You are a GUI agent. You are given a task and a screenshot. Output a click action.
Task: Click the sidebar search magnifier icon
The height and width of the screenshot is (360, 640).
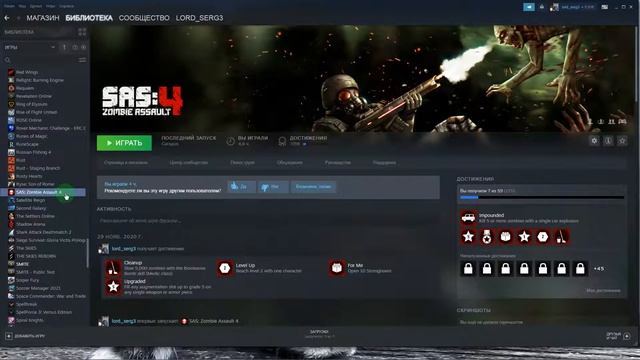(x=7, y=60)
